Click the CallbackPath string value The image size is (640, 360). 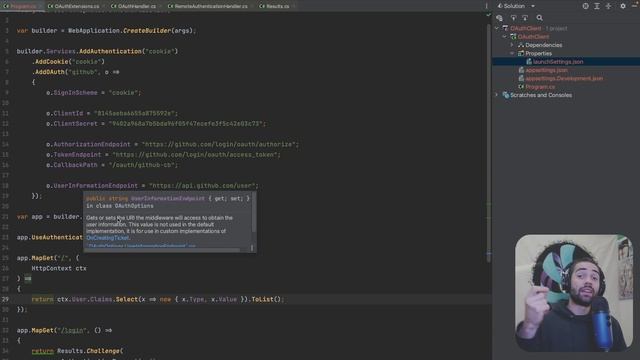click(143, 165)
